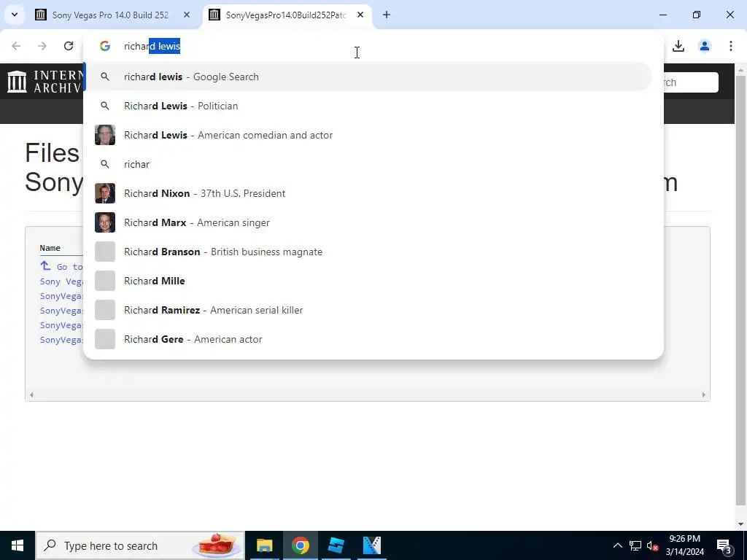Click the page scrollbar down arrow
747x560 pixels.
point(741,524)
